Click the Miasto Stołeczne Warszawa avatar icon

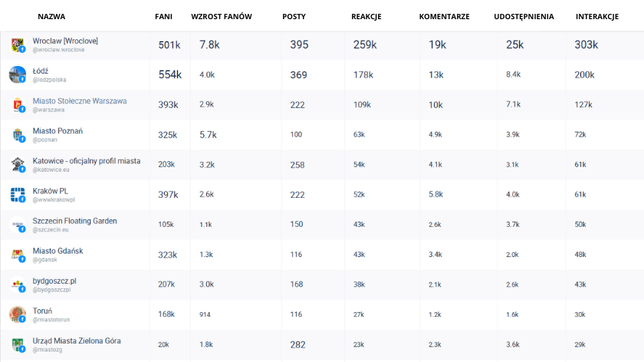click(17, 104)
